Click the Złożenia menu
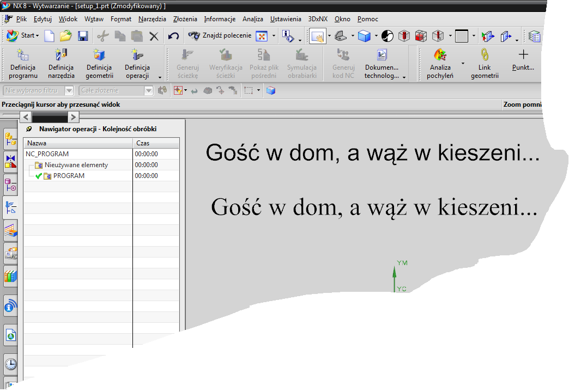 point(185,19)
